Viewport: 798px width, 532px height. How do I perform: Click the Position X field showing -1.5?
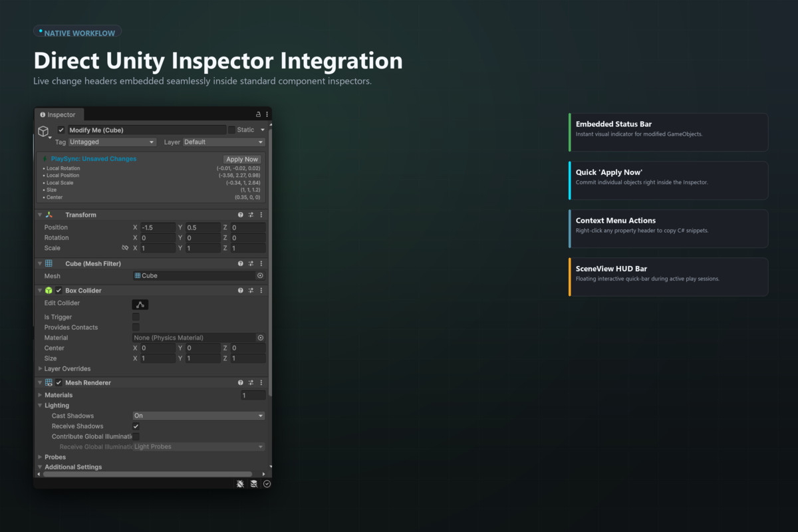point(158,227)
